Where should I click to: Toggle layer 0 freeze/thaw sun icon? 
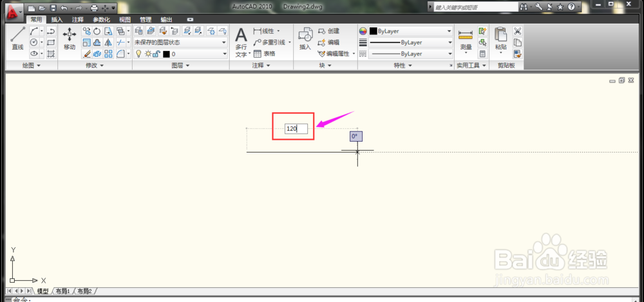148,54
